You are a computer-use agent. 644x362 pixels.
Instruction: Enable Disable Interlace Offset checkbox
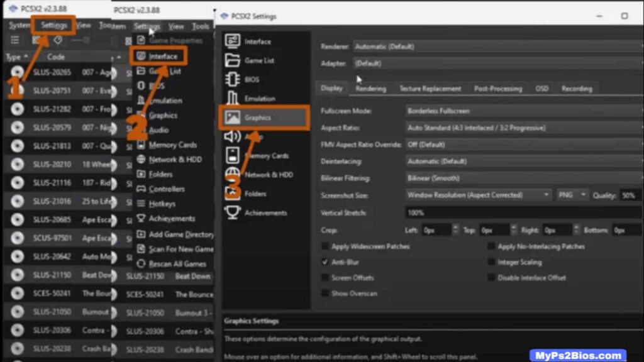491,277
